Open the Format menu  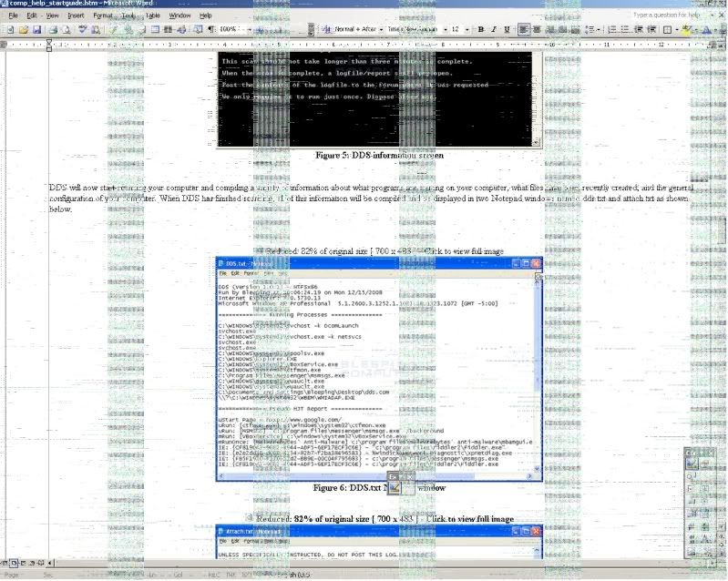pyautogui.click(x=103, y=15)
